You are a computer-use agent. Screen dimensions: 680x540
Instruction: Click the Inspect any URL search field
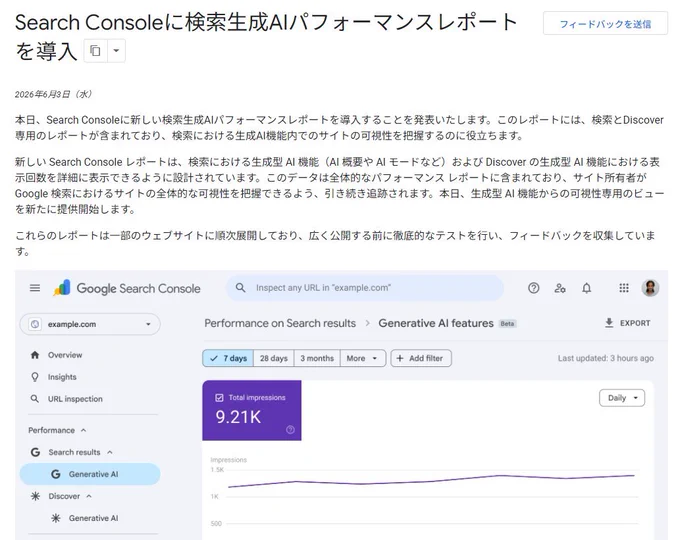pos(365,288)
